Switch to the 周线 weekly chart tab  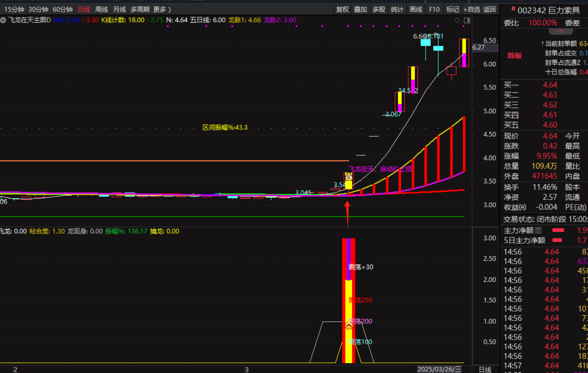(x=102, y=9)
